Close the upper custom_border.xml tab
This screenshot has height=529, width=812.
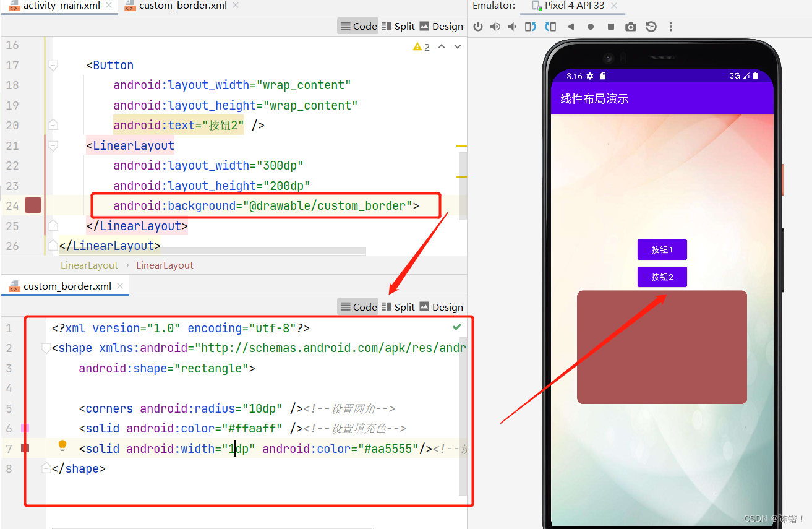[x=234, y=6]
